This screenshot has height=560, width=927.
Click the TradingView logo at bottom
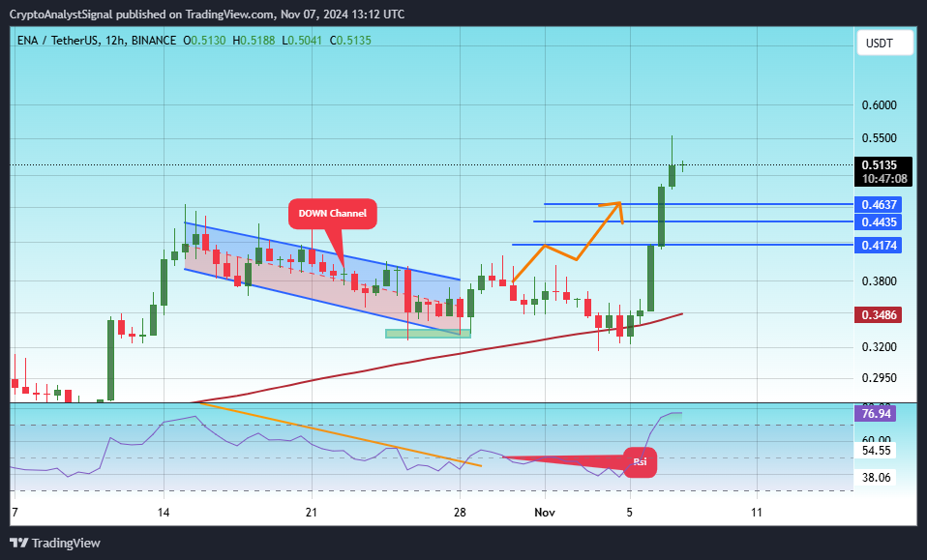(x=55, y=543)
